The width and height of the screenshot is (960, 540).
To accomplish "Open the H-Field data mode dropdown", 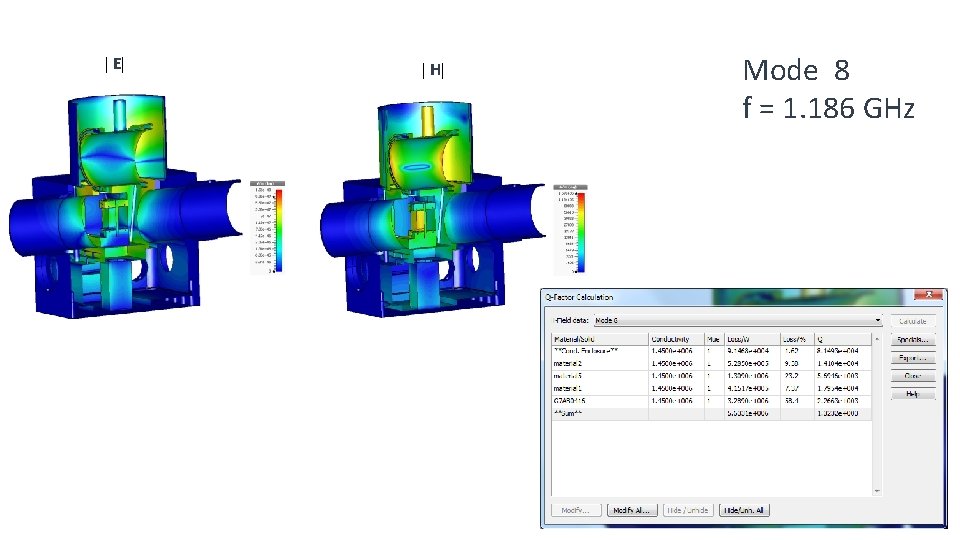I will (738, 320).
